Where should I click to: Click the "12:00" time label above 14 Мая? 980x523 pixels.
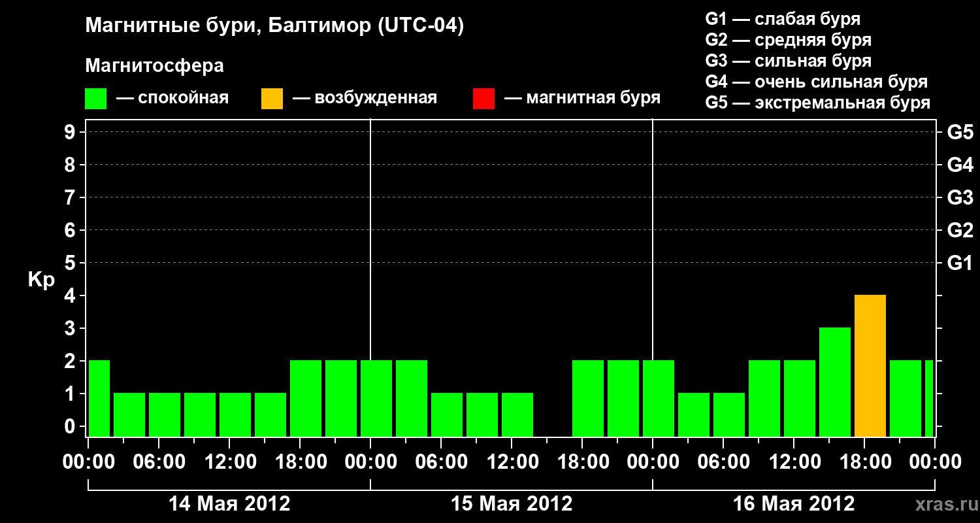[x=229, y=462]
